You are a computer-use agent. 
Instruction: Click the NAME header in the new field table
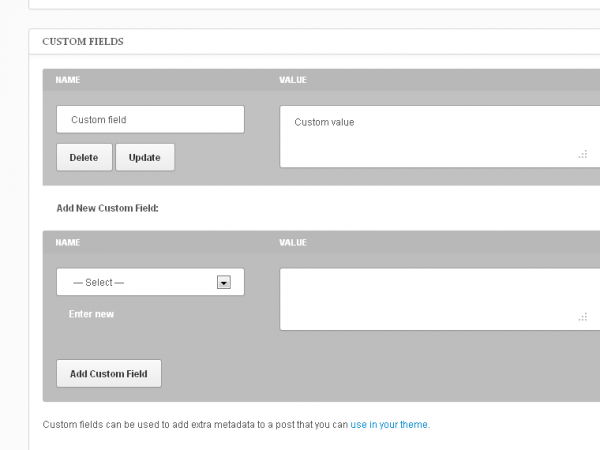click(x=68, y=243)
